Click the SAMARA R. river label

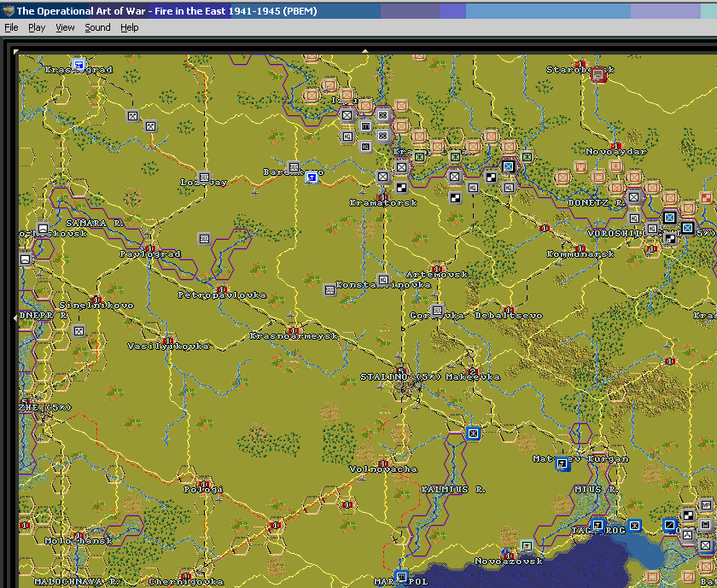tap(95, 224)
